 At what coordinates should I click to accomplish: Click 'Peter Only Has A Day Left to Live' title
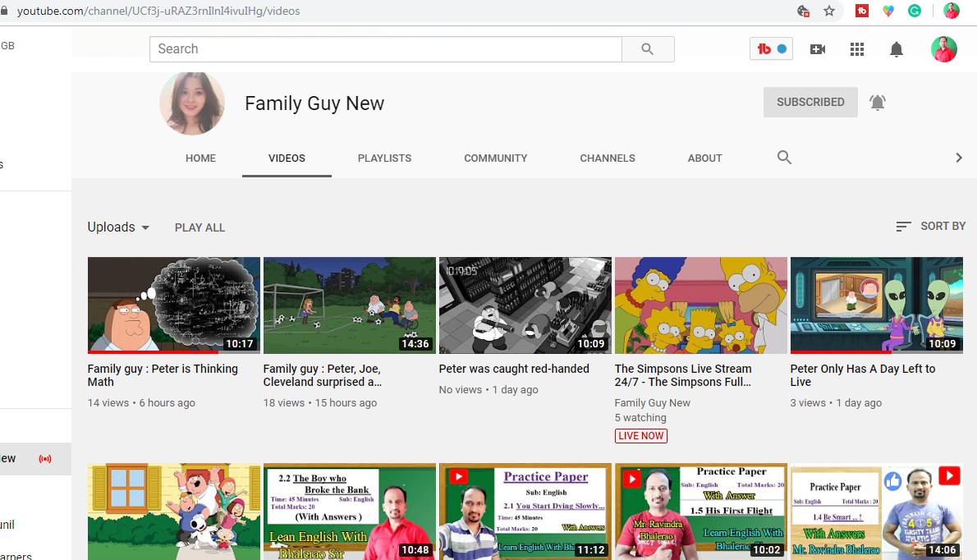(863, 375)
